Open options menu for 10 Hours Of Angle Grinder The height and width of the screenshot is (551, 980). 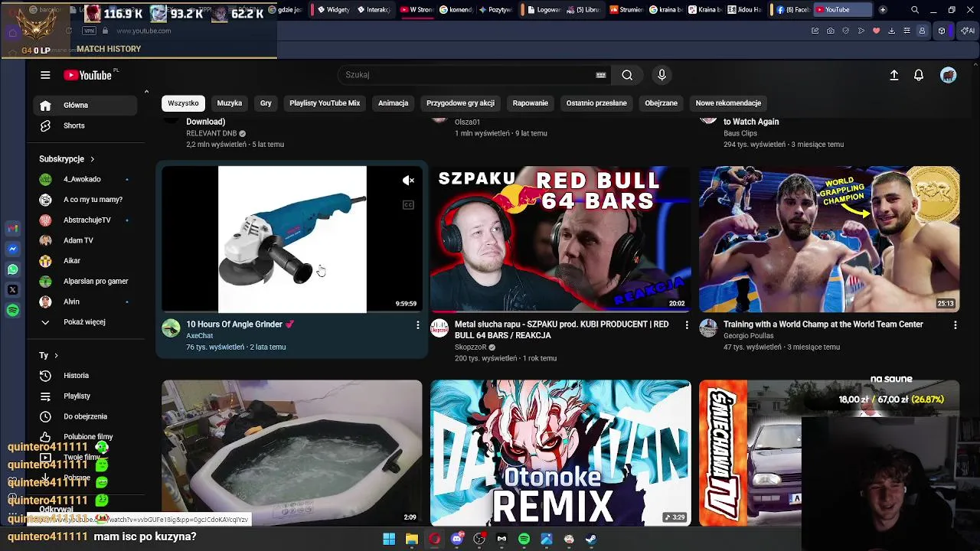point(417,325)
